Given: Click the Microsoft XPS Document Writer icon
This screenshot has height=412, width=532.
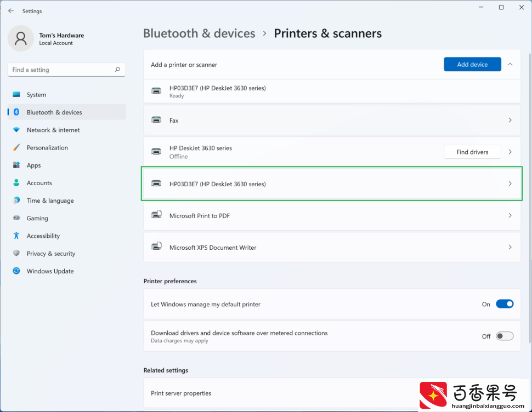Looking at the screenshot, I should [x=156, y=247].
